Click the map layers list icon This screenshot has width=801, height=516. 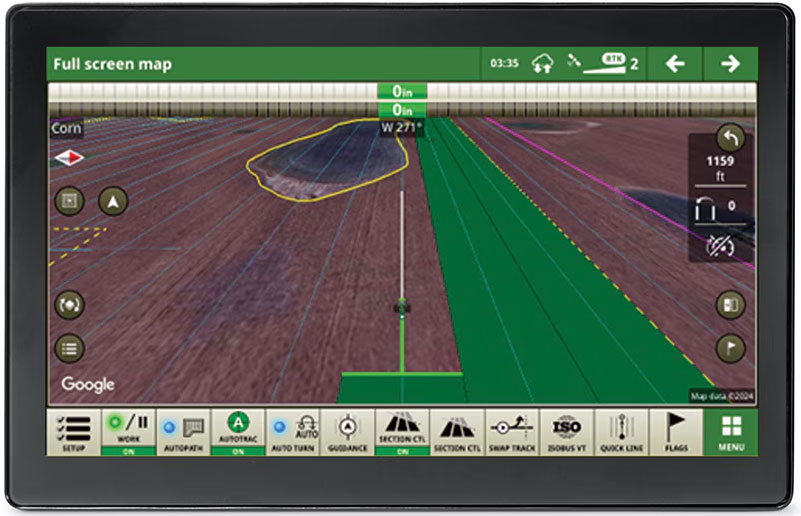69,348
